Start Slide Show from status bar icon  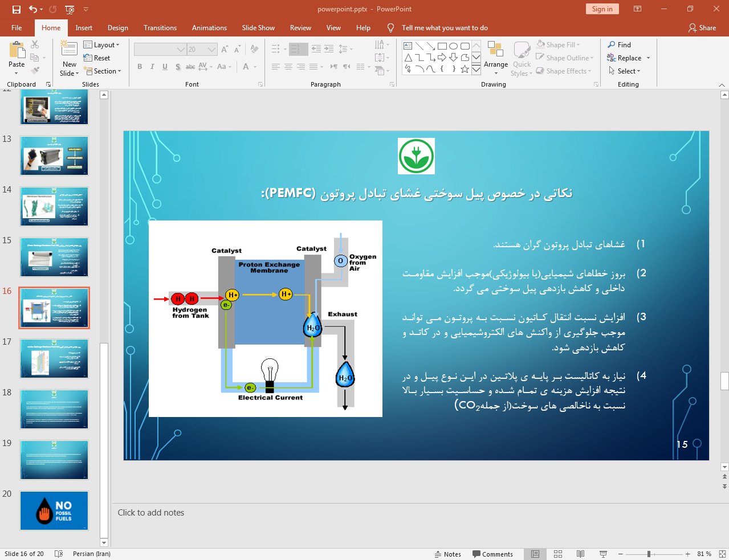(603, 554)
